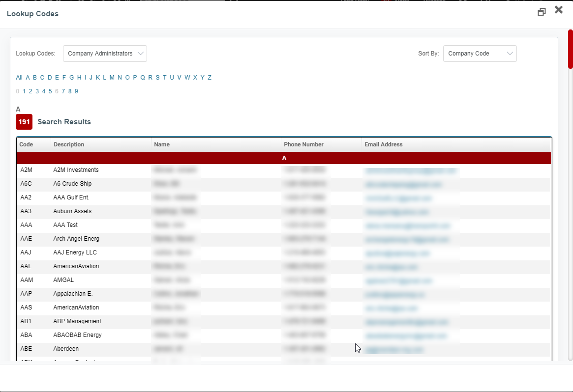The height and width of the screenshot is (392, 573).
Task: Open the email link for Aberdeen
Action: (x=393, y=350)
